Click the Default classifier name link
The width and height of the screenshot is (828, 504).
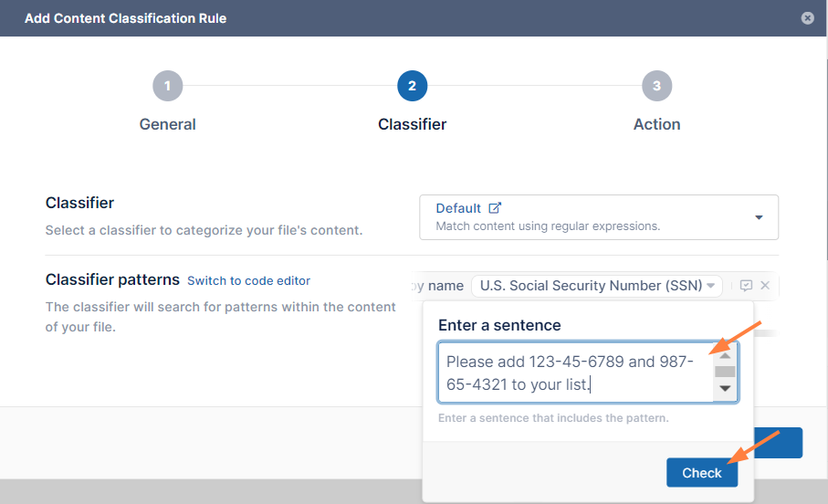458,208
